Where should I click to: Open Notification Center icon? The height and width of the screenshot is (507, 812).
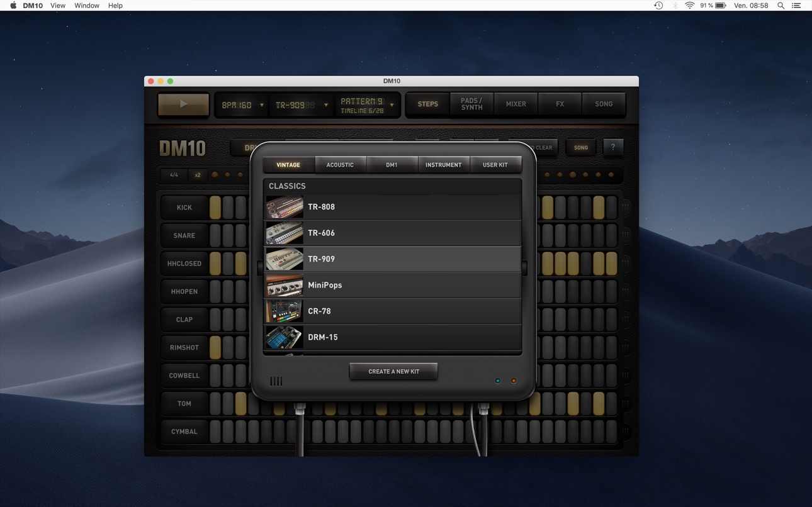[x=796, y=5]
